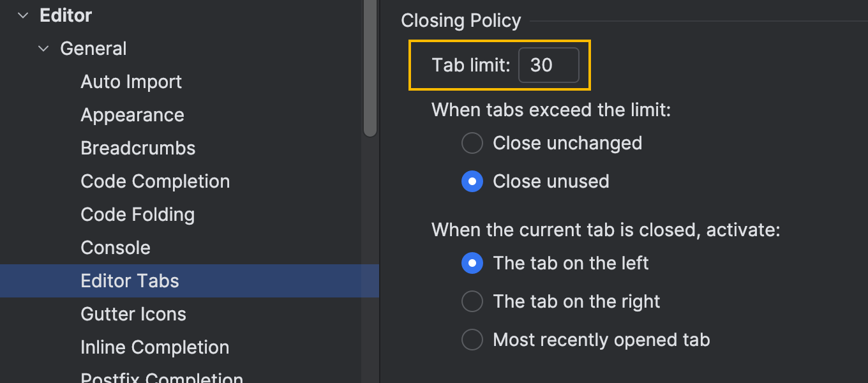Choose The tab on the left option

pos(472,263)
